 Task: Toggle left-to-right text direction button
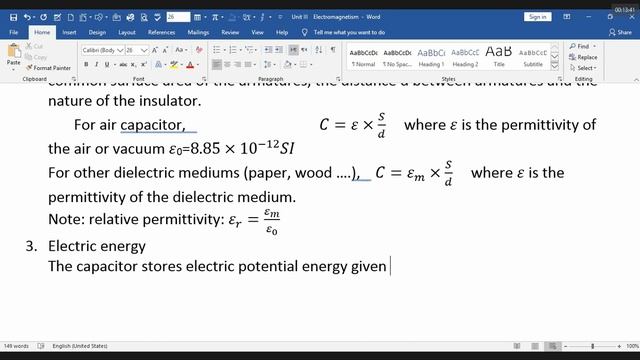[293, 50]
